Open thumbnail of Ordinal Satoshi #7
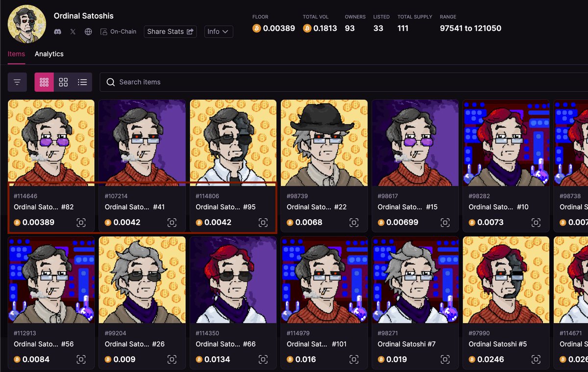 [415, 279]
